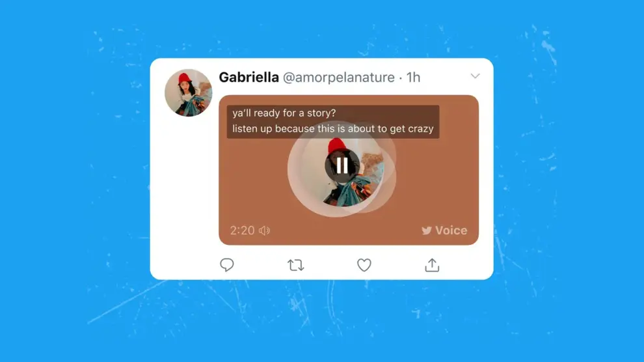
Task: Open Gabriella's round profile avatar
Action: (189, 93)
